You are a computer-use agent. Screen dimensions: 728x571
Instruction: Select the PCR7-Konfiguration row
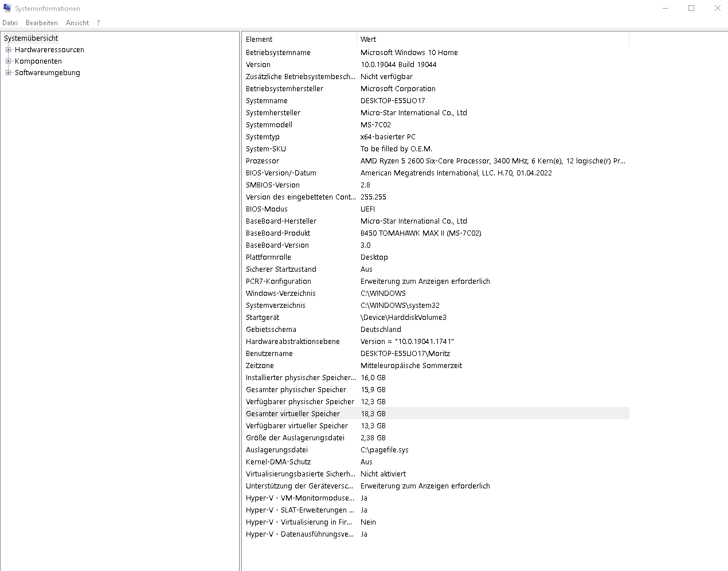[x=436, y=281]
